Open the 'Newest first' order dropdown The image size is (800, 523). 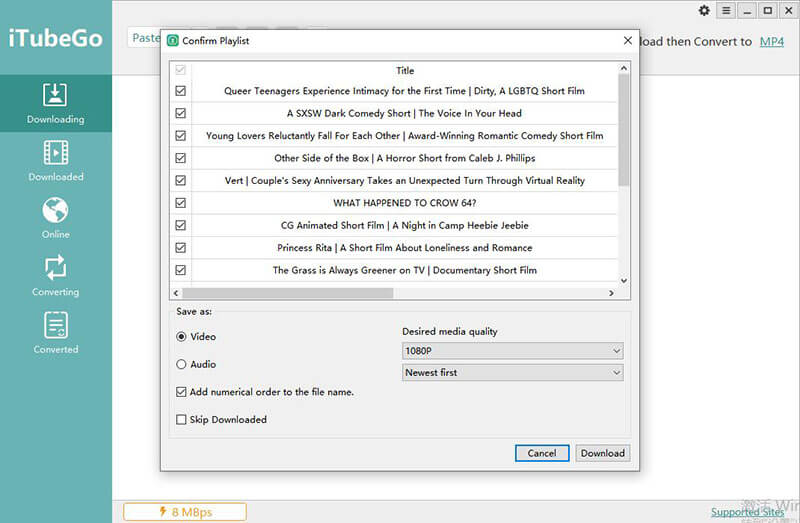(x=513, y=373)
